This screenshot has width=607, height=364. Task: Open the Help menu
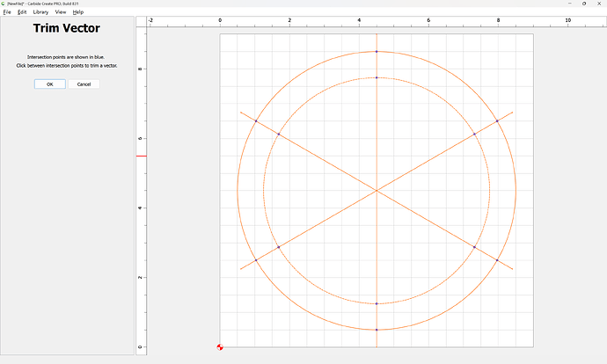(x=78, y=12)
